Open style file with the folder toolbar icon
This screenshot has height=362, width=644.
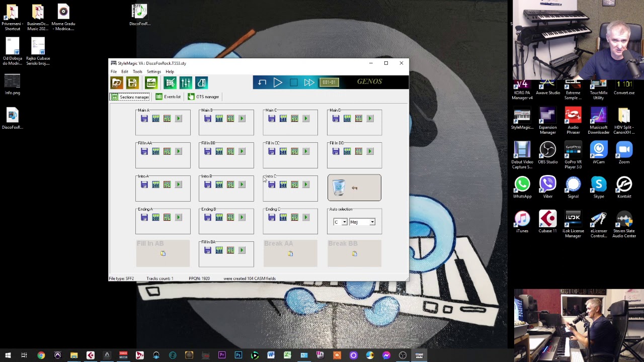coord(117,83)
